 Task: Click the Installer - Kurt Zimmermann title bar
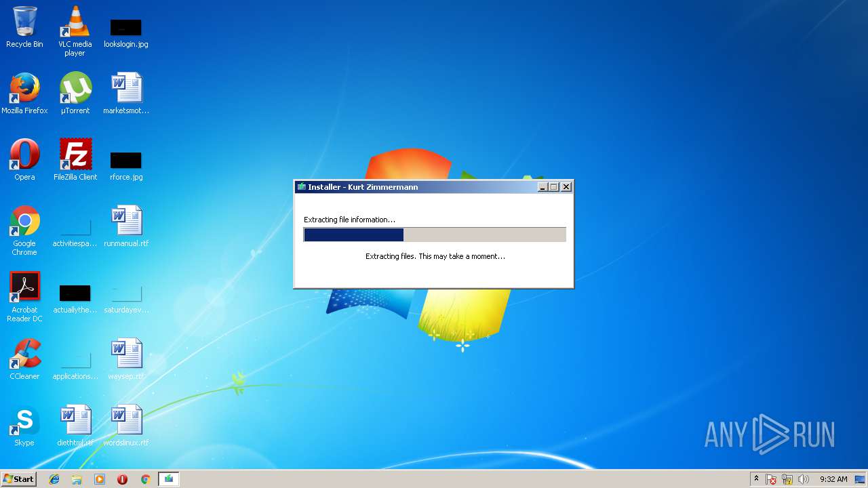coord(434,187)
